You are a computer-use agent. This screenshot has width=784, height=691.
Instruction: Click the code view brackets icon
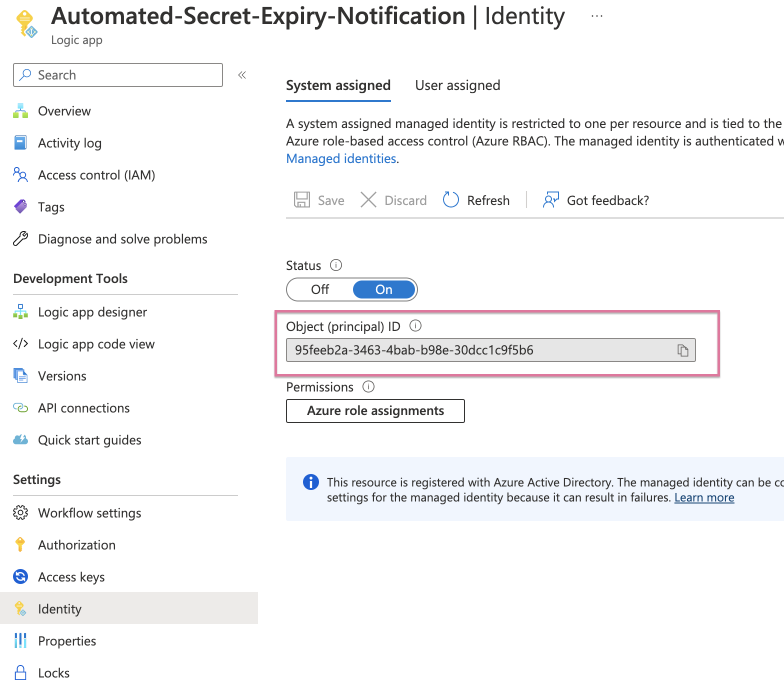click(x=20, y=344)
